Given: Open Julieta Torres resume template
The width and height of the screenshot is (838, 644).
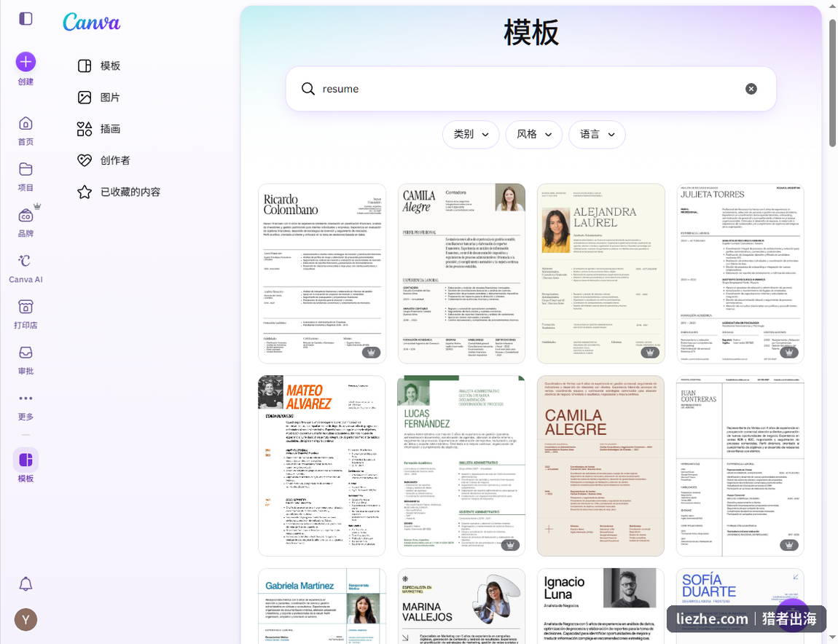Looking at the screenshot, I should click(740, 274).
